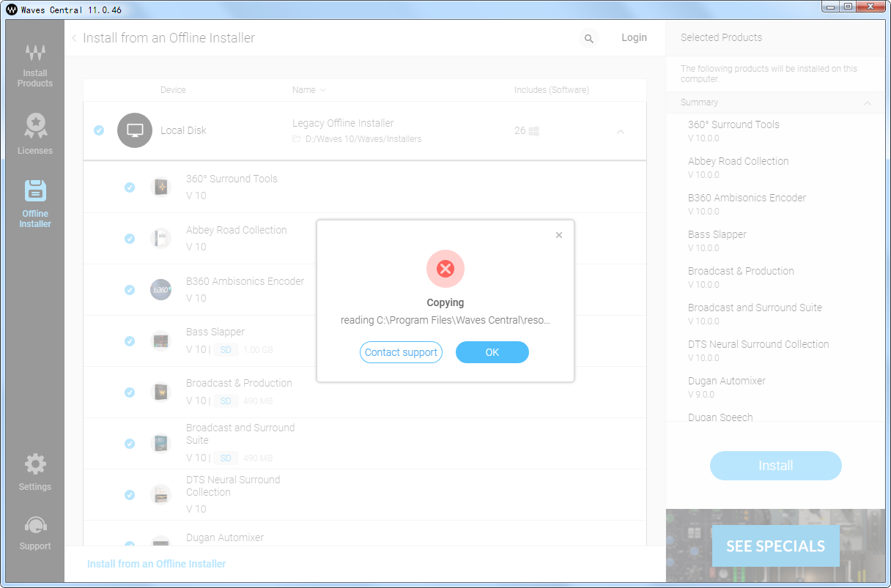Click B360 Ambisonics Encoder product icon
Viewport: 891px width, 588px height.
pos(160,290)
